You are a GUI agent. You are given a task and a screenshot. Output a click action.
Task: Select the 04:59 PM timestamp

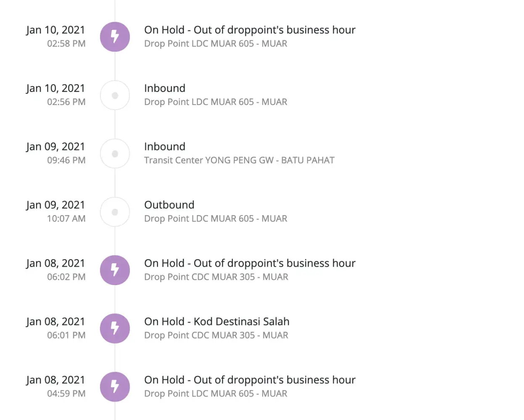pyautogui.click(x=66, y=394)
